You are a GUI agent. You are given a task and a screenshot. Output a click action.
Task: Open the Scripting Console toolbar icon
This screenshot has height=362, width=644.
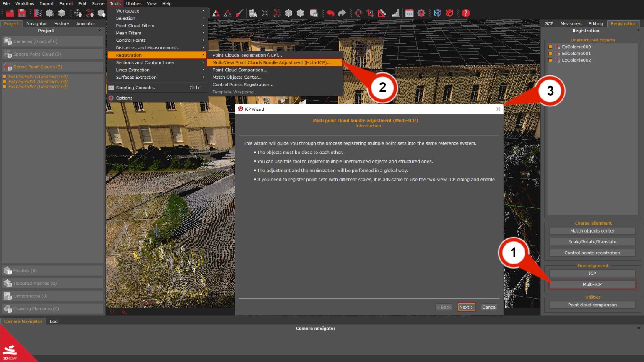(410, 13)
